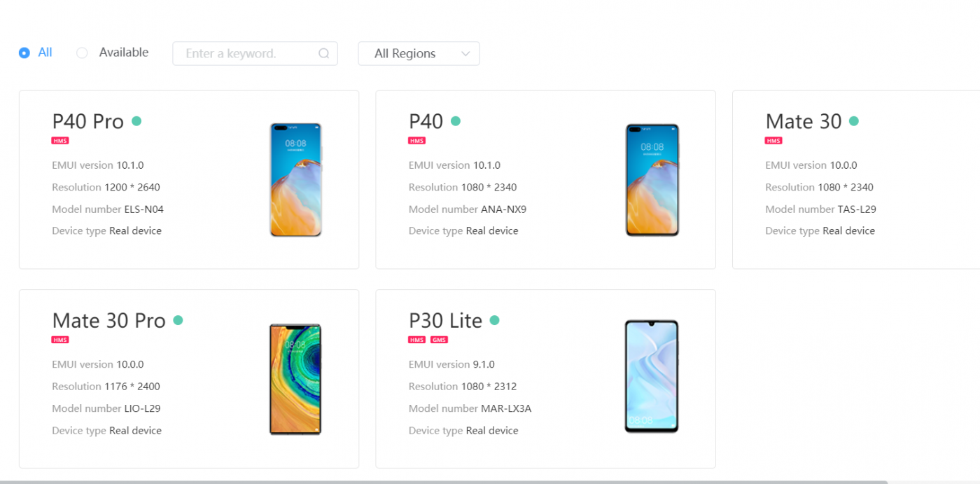
Task: Open the P30 Lite device details
Action: pos(445,320)
